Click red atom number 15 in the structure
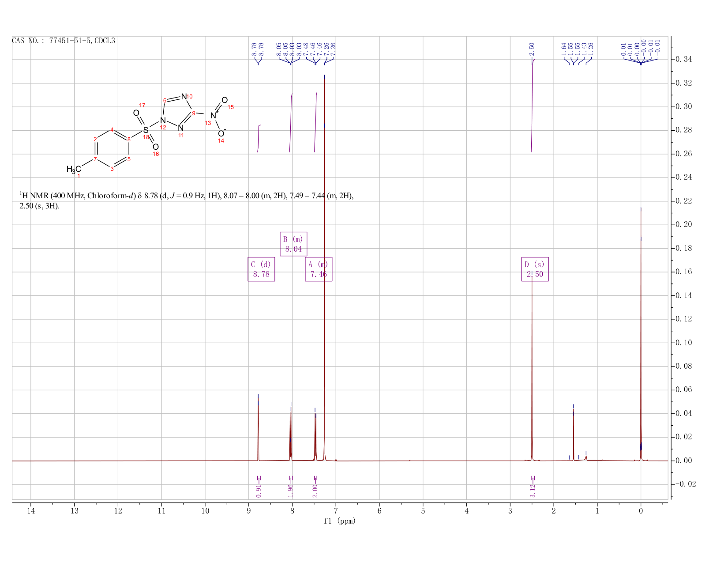The height and width of the screenshot is (563, 728). [x=230, y=107]
